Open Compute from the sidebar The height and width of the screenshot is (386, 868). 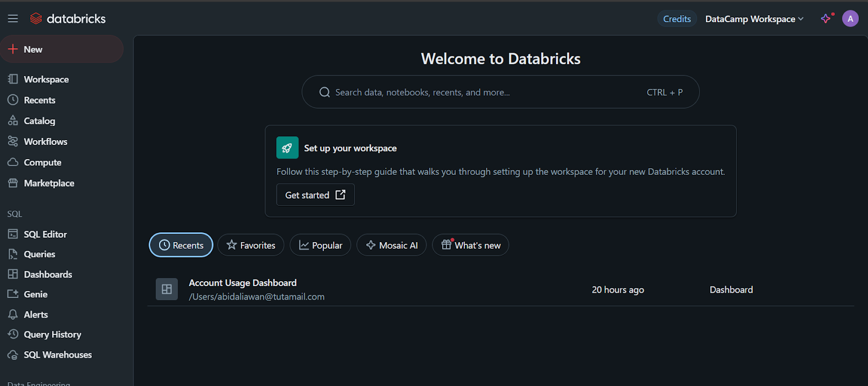pyautogui.click(x=42, y=162)
